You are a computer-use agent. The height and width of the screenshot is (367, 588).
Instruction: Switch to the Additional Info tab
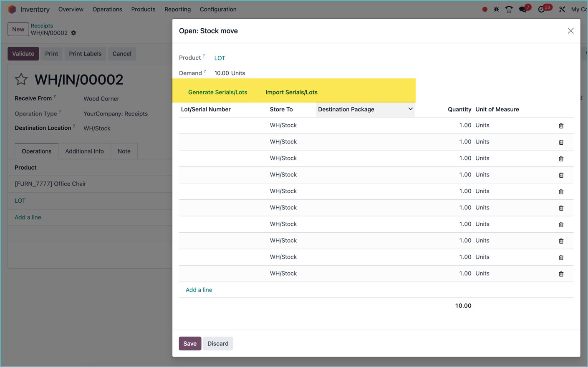(84, 151)
